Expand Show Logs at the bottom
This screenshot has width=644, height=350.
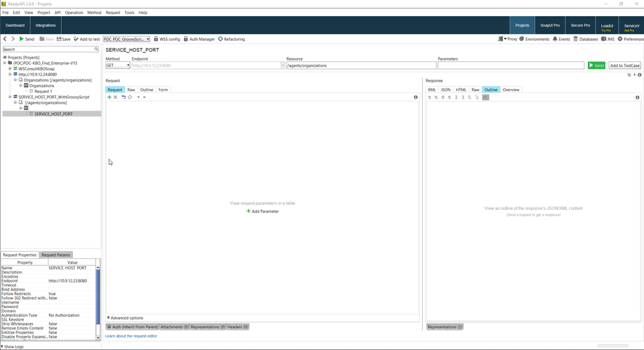[12, 347]
